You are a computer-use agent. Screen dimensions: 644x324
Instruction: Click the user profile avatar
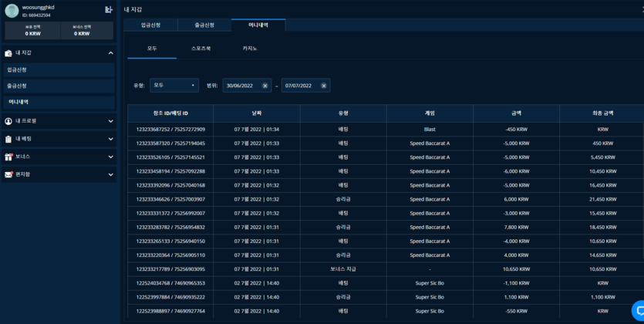(12, 11)
